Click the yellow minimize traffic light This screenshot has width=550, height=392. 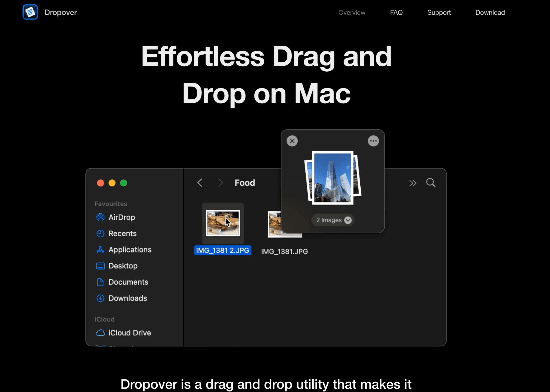click(112, 183)
